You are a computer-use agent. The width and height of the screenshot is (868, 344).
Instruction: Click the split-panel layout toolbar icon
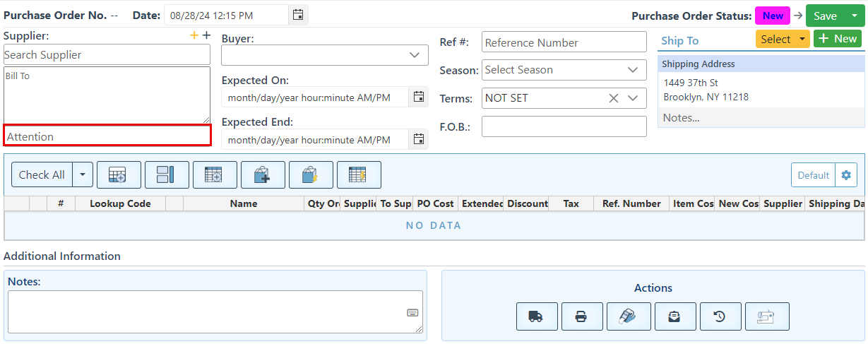pyautogui.click(x=167, y=174)
